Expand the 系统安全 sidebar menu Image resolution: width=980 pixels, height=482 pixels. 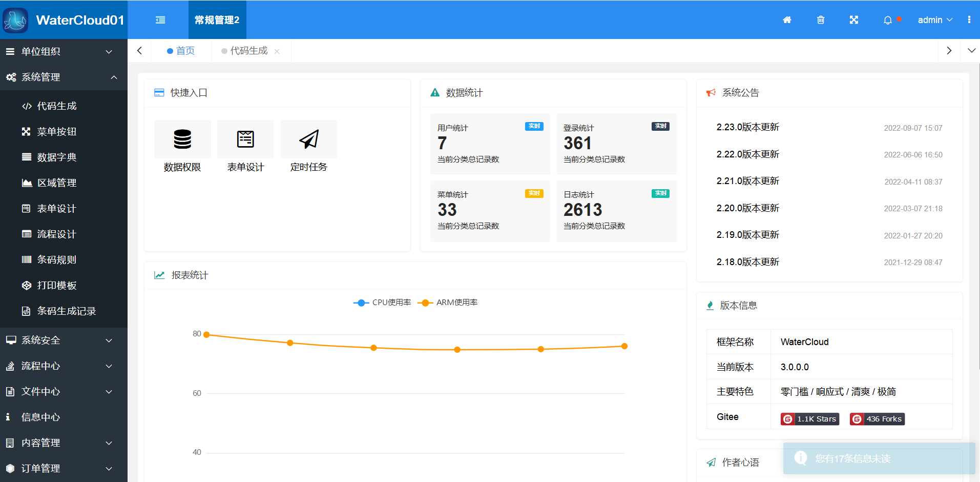(64, 340)
